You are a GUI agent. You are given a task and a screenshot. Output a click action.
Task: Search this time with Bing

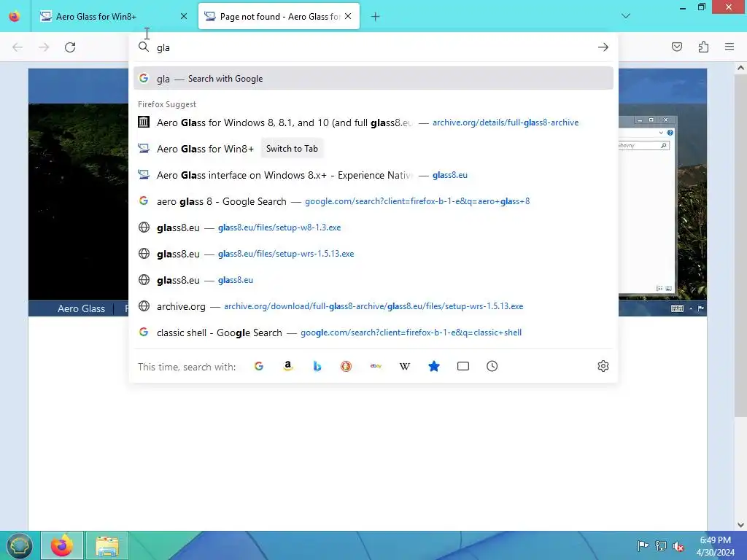coord(317,366)
